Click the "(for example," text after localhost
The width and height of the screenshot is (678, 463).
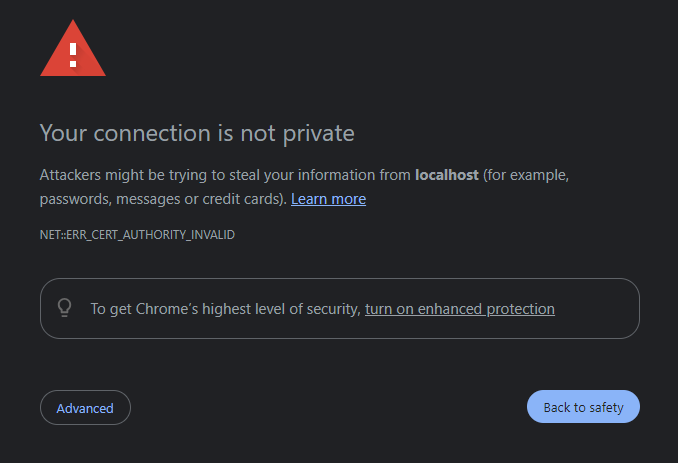526,175
